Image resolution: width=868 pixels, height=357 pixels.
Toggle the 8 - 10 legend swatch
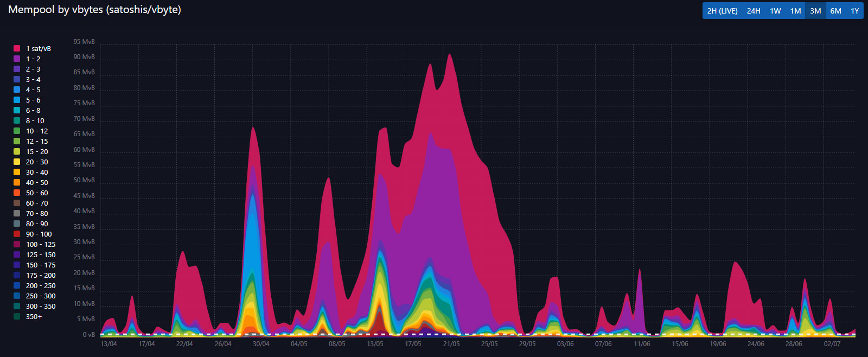click(17, 120)
